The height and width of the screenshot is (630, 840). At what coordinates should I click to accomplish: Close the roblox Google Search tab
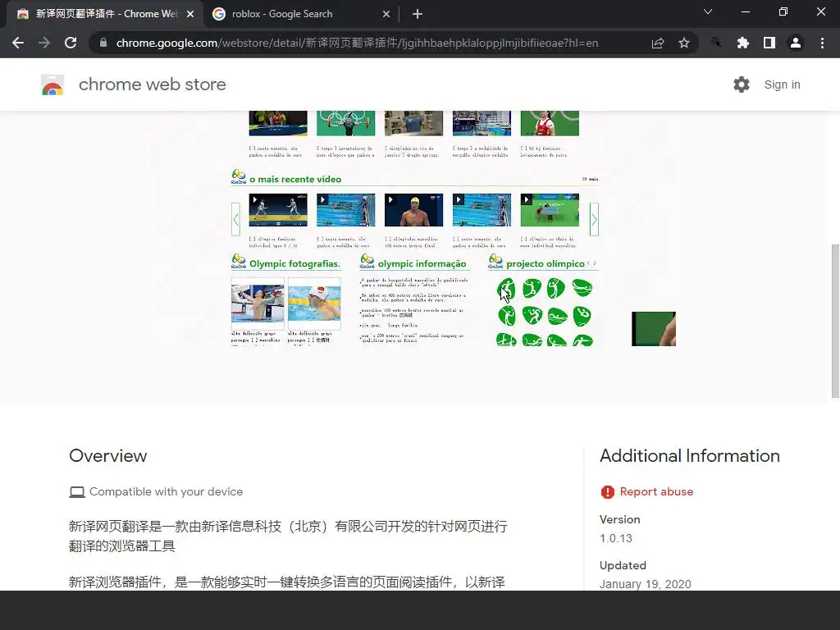coord(386,14)
